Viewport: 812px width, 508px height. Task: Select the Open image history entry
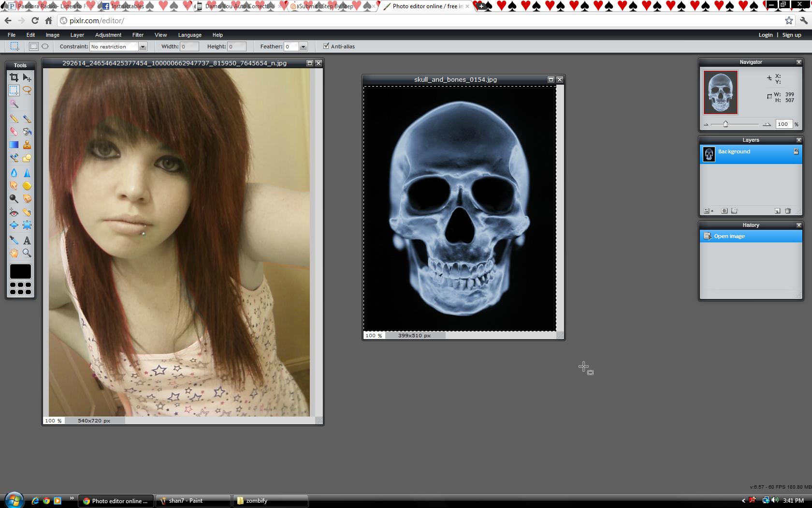point(751,236)
